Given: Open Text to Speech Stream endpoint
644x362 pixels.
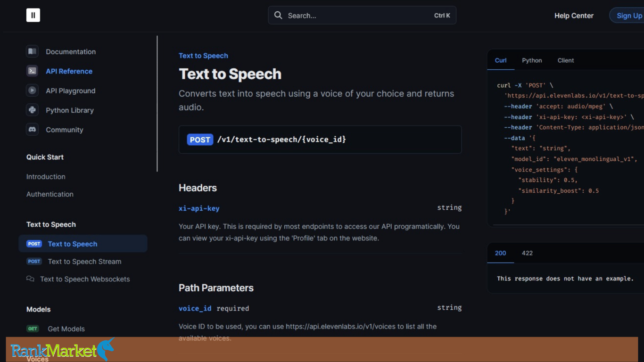Looking at the screenshot, I should click(x=84, y=262).
